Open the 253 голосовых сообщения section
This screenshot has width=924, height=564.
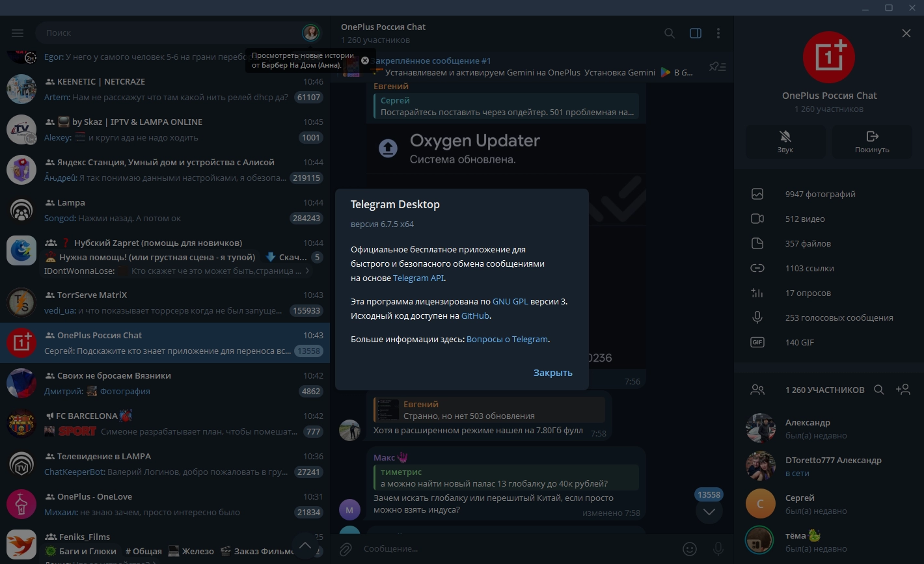tap(829, 317)
